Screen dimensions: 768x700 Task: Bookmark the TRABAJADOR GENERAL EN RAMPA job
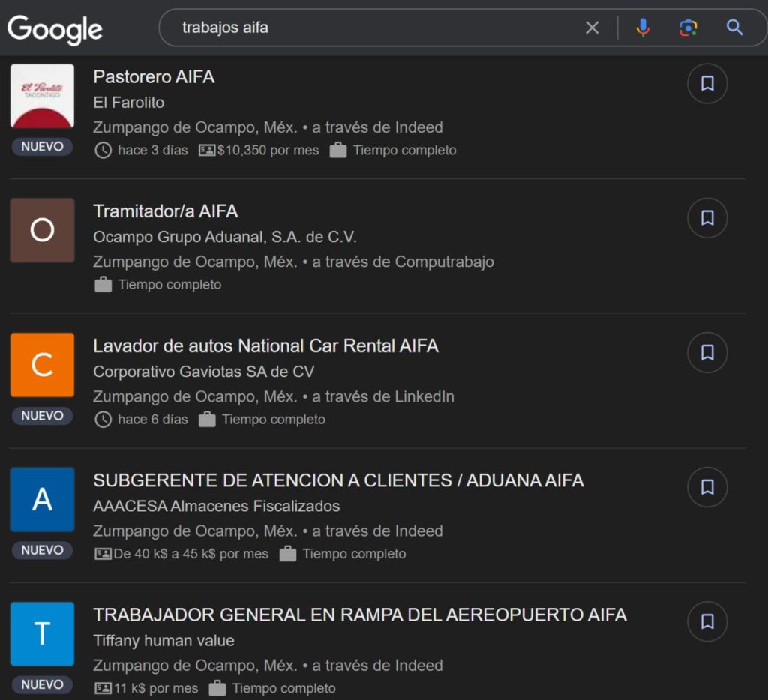click(x=707, y=621)
